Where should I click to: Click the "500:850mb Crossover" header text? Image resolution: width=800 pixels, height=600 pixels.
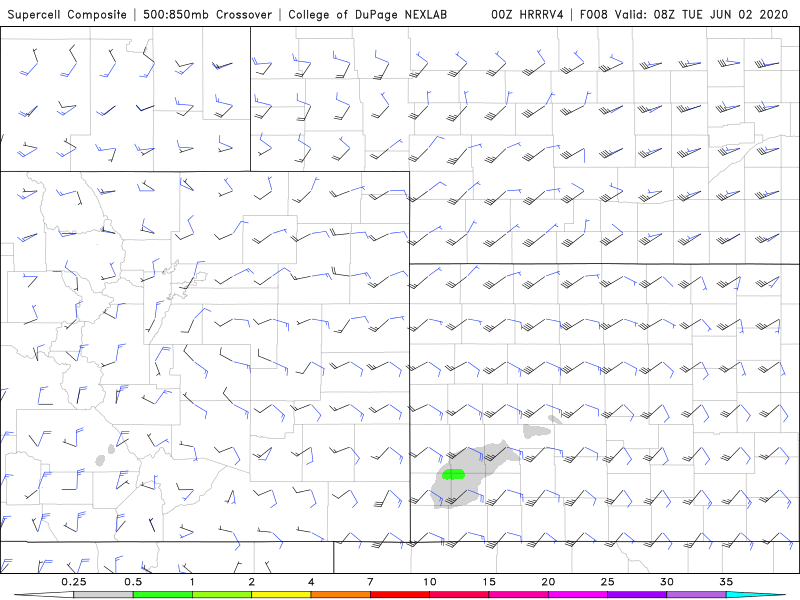coord(208,14)
